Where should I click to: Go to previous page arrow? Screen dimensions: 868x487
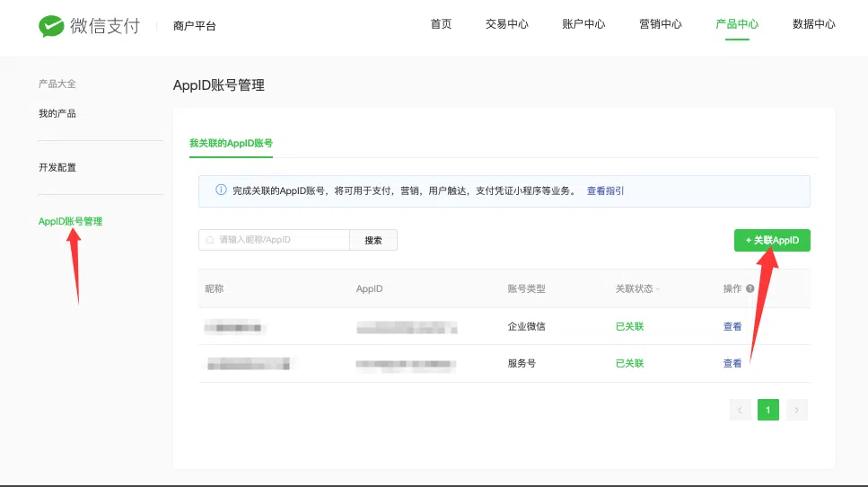(x=741, y=410)
